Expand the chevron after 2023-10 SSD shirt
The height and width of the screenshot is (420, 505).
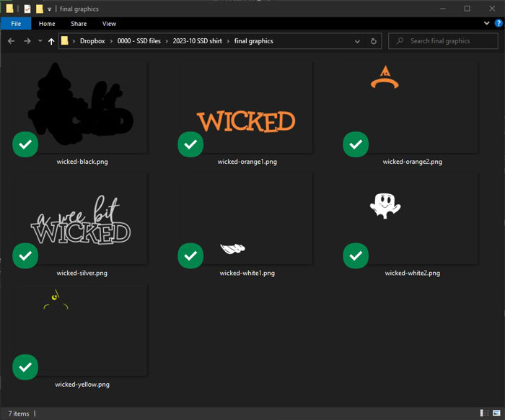click(228, 41)
